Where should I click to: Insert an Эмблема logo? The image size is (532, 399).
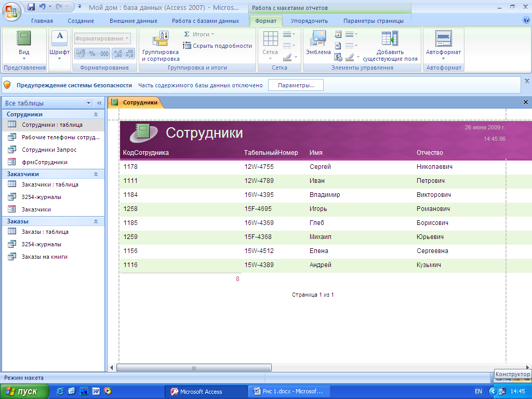(318, 43)
